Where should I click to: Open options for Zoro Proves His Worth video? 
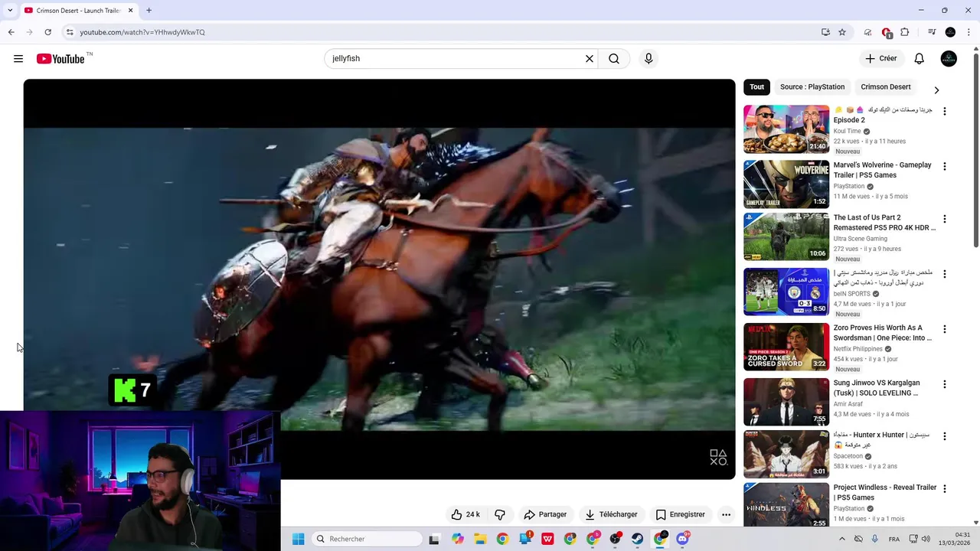[944, 329]
